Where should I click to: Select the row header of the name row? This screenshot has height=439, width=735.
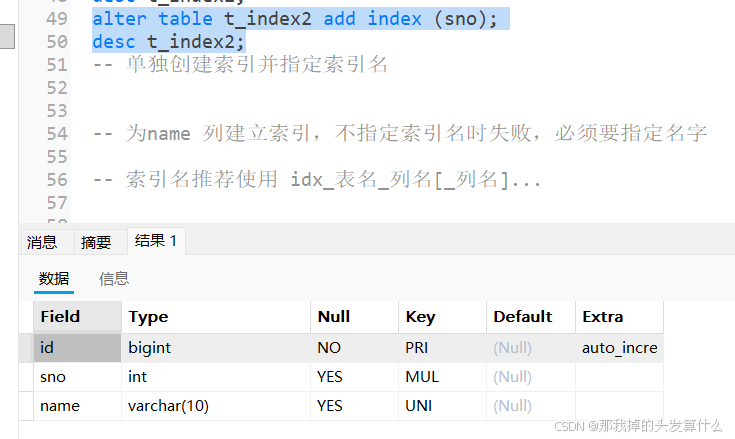click(26, 406)
